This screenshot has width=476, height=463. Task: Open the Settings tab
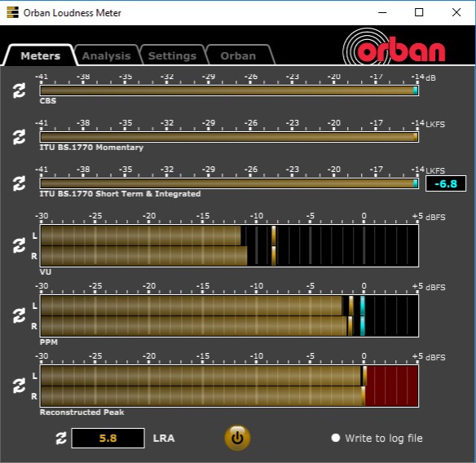[x=173, y=56]
